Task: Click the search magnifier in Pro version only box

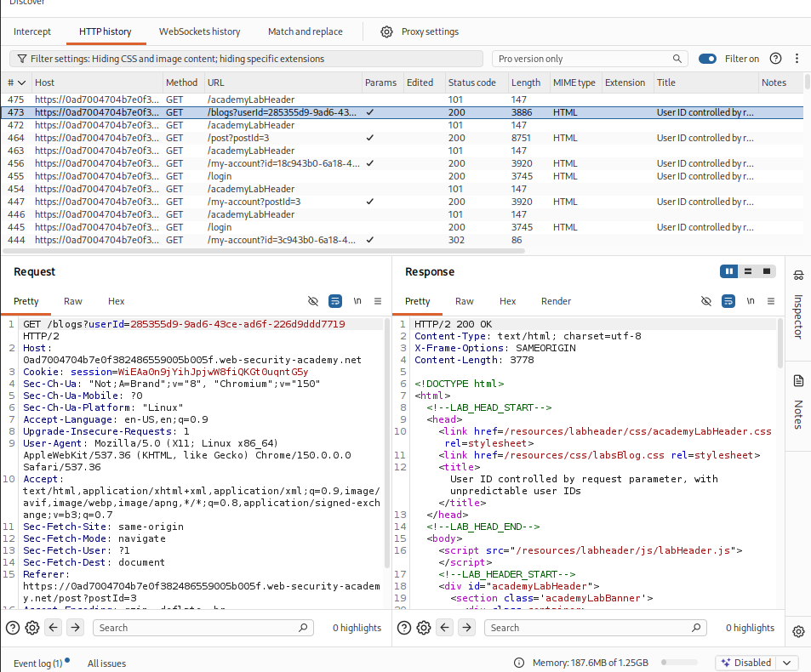Action: 677,59
